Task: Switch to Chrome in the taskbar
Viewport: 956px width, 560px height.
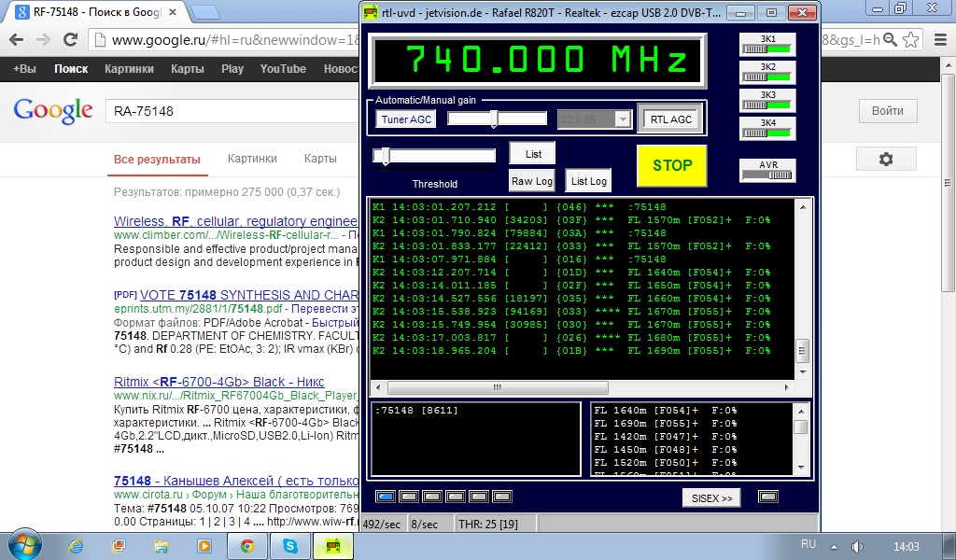Action: 247,546
